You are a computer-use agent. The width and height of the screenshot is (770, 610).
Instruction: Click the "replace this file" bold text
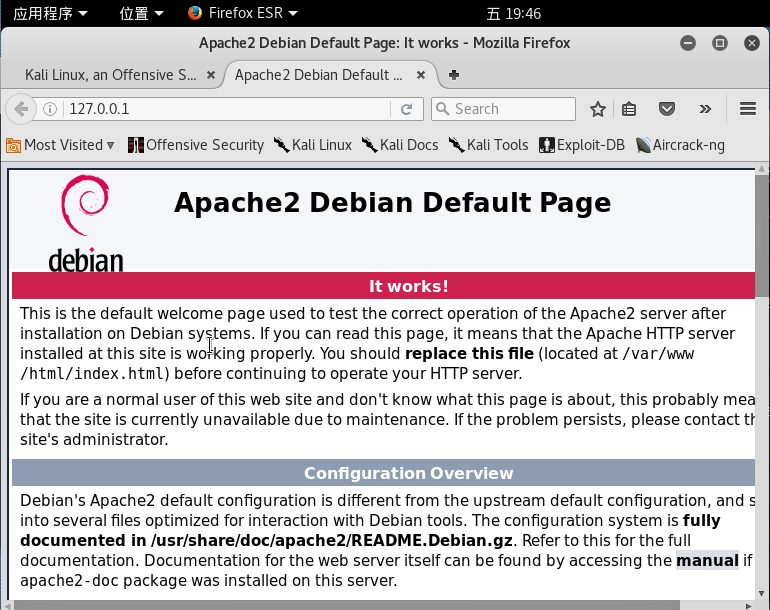469,354
